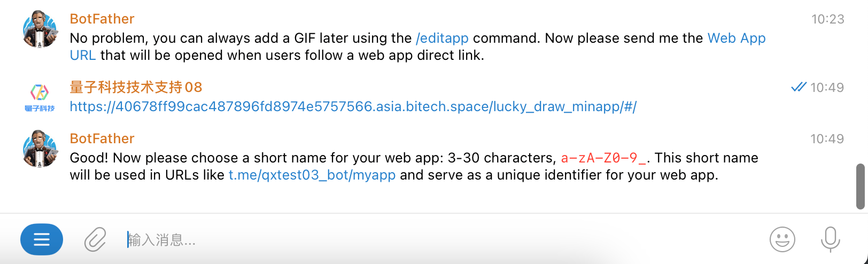The height and width of the screenshot is (264, 868).
Task: Open the t.me/qxtest03_bot/myapp link
Action: click(312, 175)
